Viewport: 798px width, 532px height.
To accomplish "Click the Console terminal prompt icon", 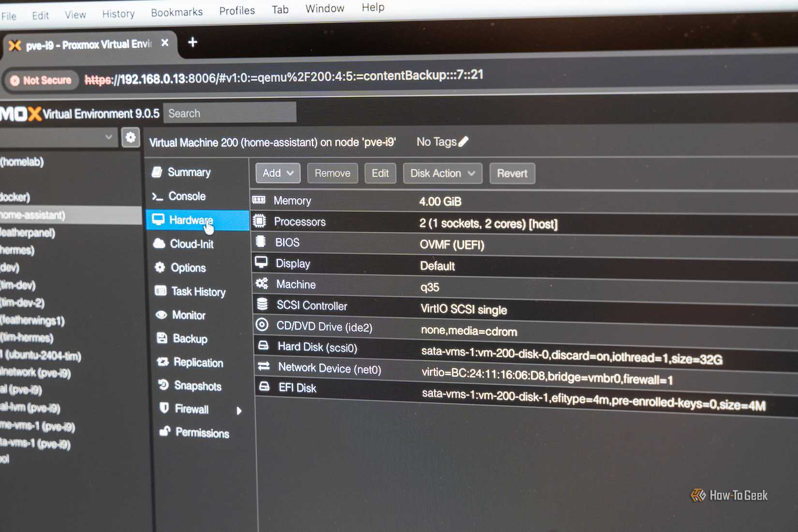I will click(x=157, y=196).
